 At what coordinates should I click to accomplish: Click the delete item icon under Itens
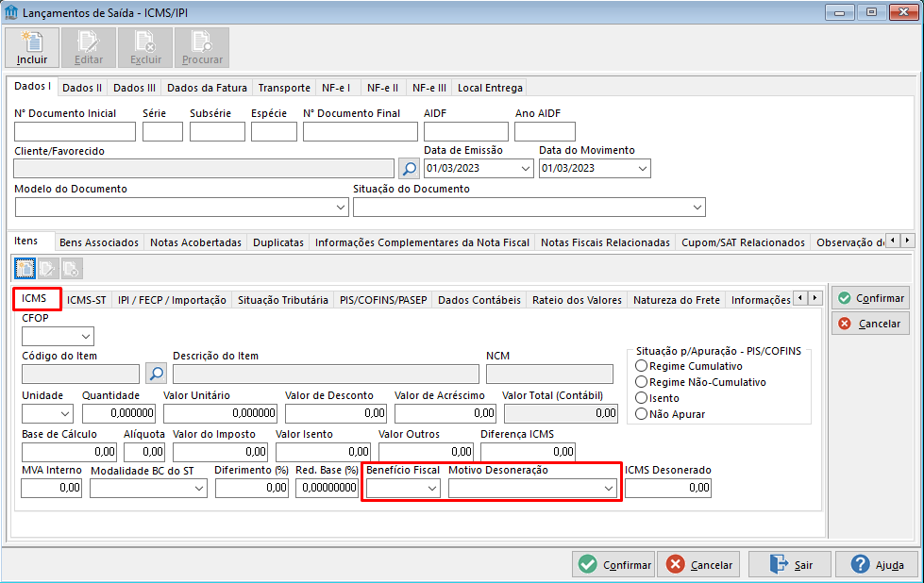pyautogui.click(x=72, y=269)
